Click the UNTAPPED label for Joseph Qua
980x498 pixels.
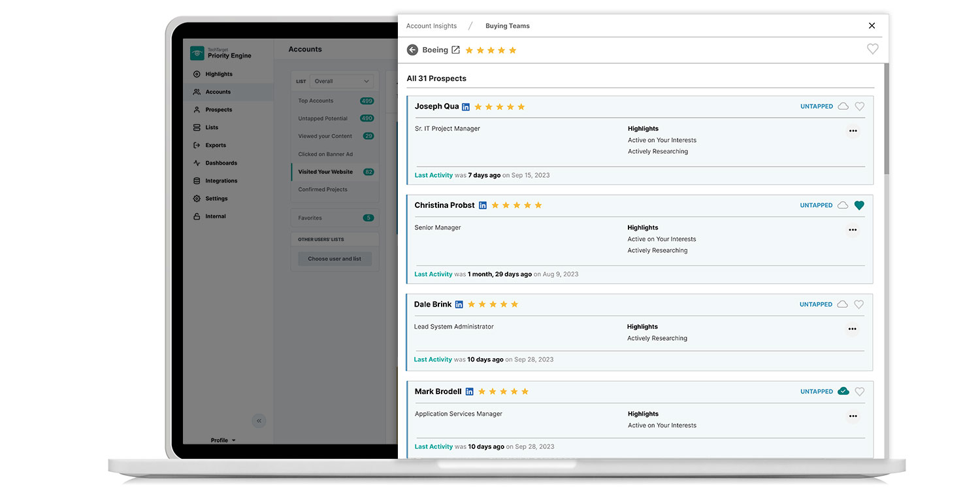point(817,107)
